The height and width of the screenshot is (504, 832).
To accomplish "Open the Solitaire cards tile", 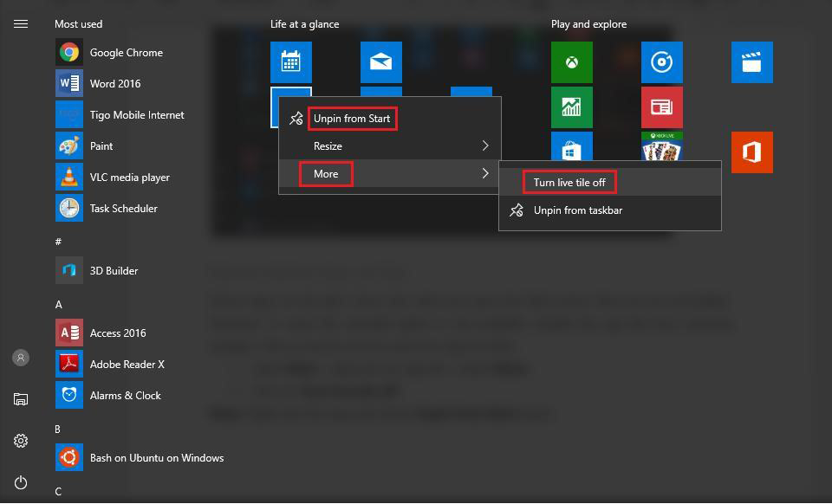I will tap(661, 146).
